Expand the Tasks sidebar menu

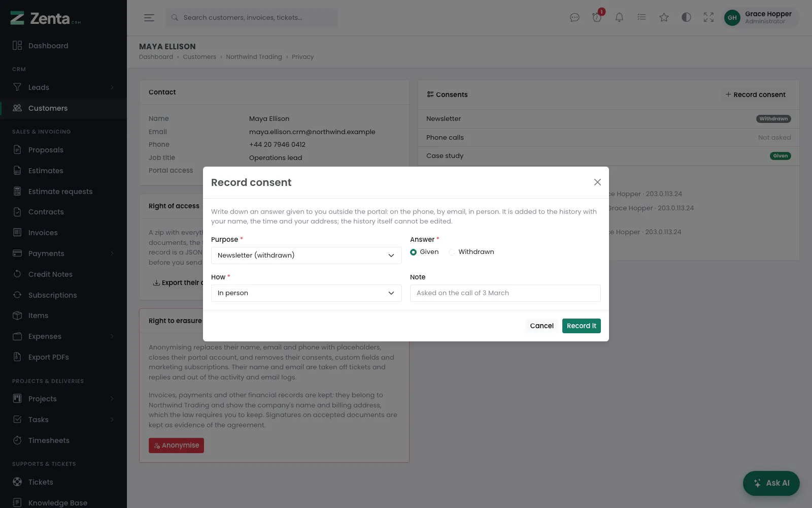pos(63,420)
